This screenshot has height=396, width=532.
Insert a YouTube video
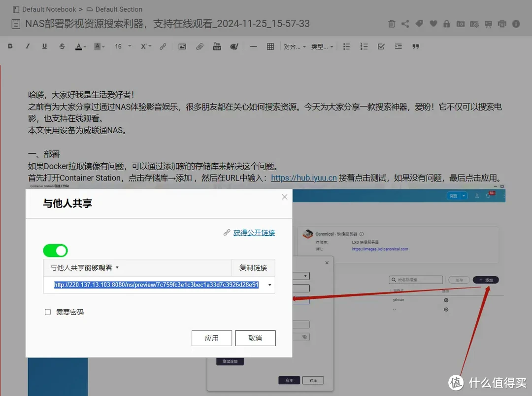point(217,46)
